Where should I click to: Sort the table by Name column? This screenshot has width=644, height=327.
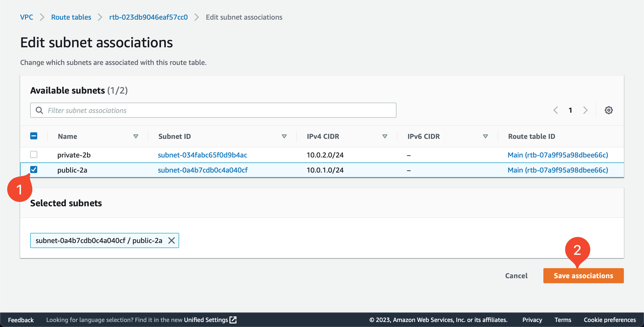coord(136,136)
